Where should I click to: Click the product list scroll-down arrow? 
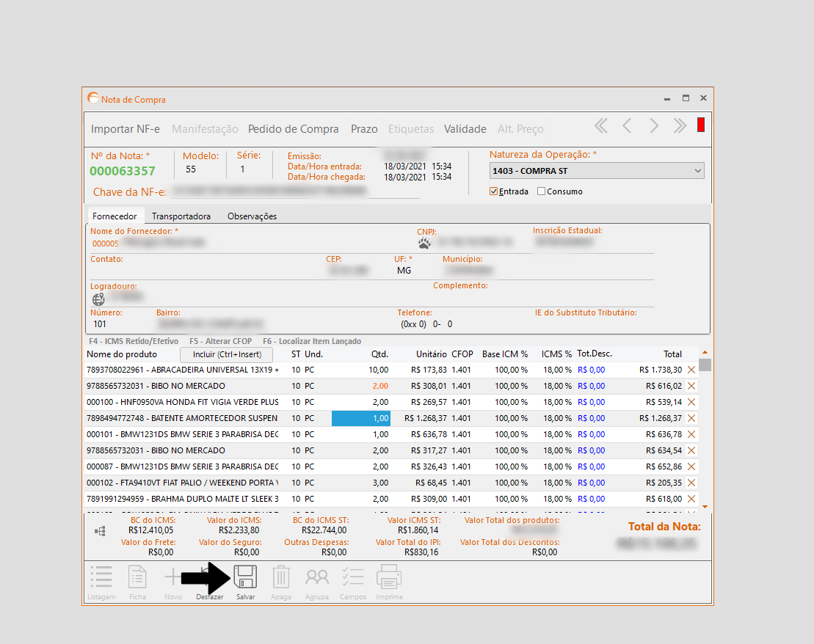pos(705,507)
